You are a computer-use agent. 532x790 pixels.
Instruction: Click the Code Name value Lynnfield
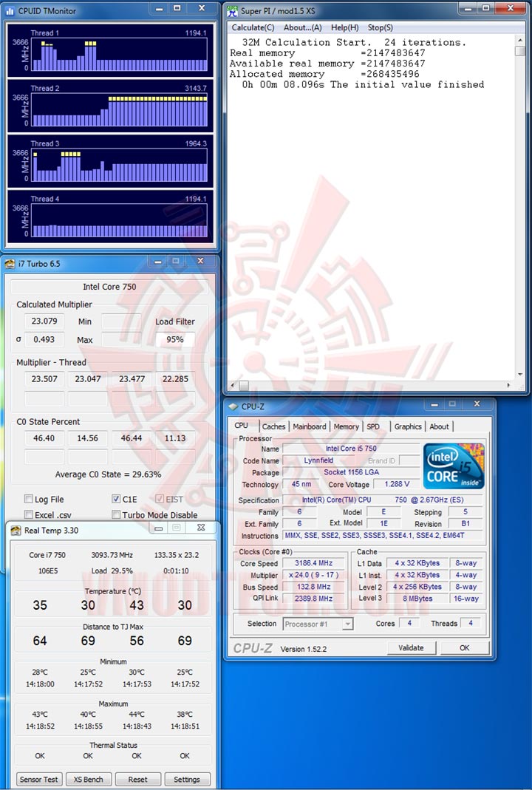318,460
